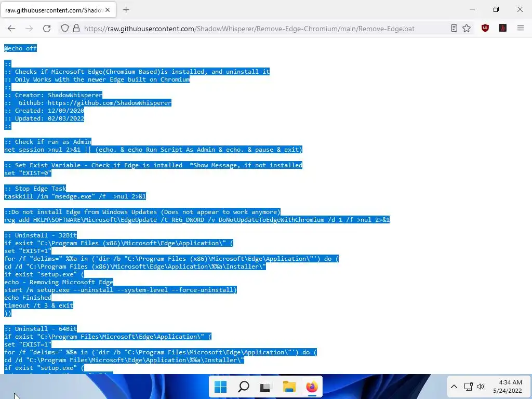532x399 pixels.
Task: Toggle reader view icon in address bar
Action: [454, 29]
